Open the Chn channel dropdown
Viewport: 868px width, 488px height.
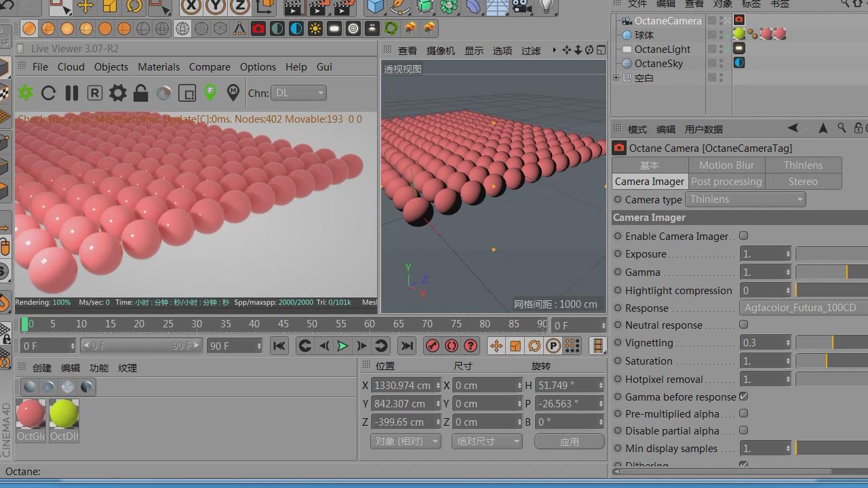pyautogui.click(x=298, y=93)
